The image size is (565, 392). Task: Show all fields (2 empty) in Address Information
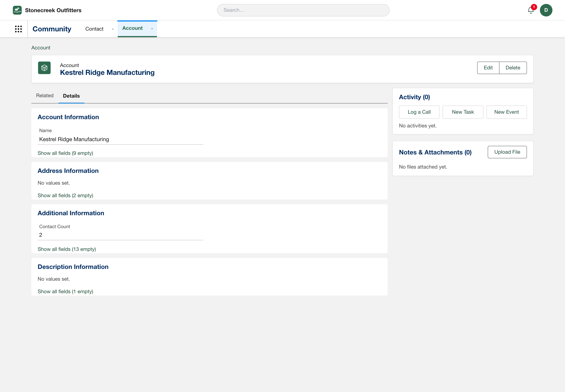point(65,195)
